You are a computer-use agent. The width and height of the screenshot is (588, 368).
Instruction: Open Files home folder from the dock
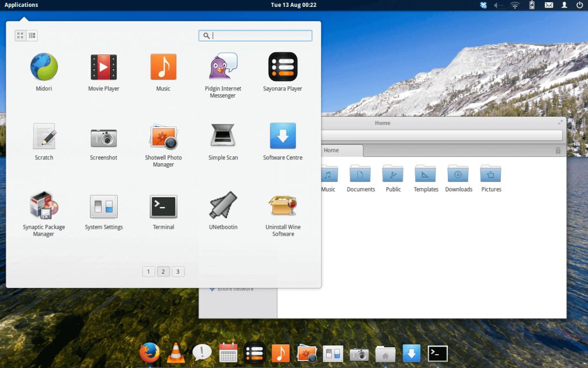click(385, 354)
